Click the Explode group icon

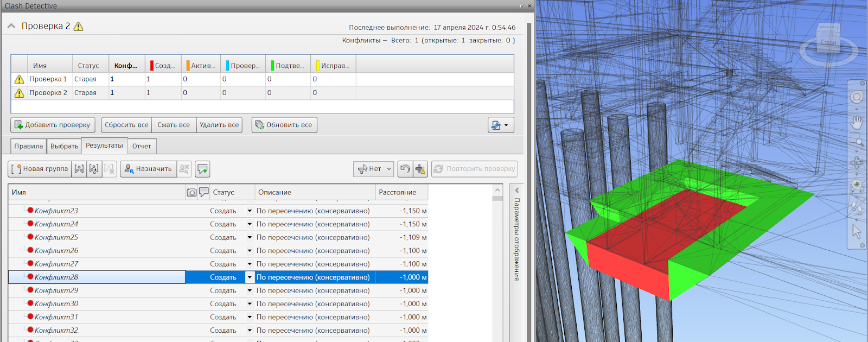pyautogui.click(x=109, y=169)
